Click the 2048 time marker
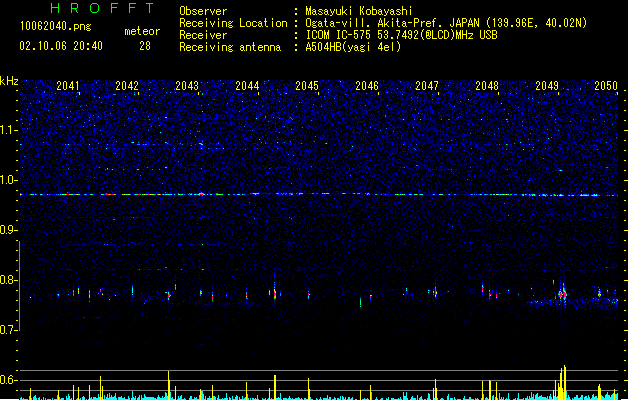Image resolution: width=629 pixels, height=400 pixels. (x=487, y=86)
